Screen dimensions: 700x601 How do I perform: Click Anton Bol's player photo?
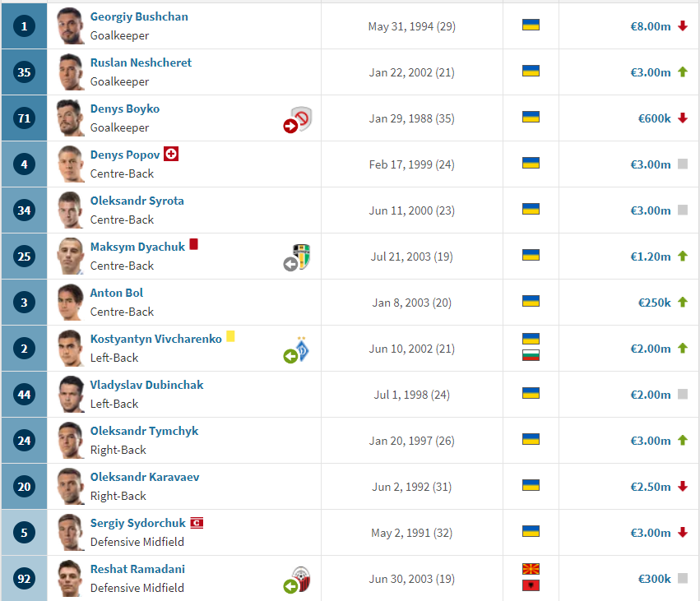[71, 302]
